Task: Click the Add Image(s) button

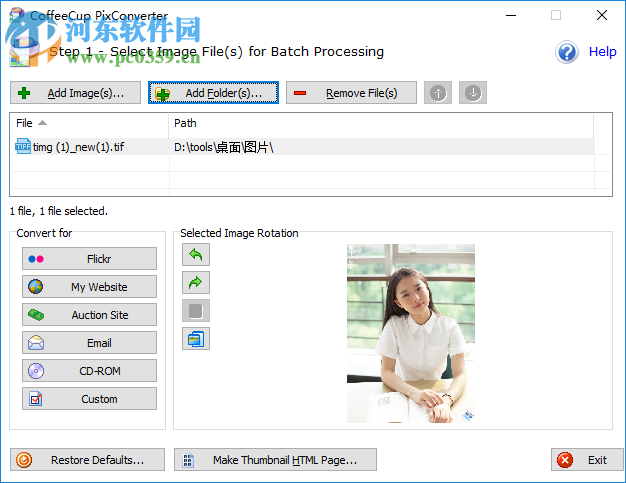Action: 75,93
